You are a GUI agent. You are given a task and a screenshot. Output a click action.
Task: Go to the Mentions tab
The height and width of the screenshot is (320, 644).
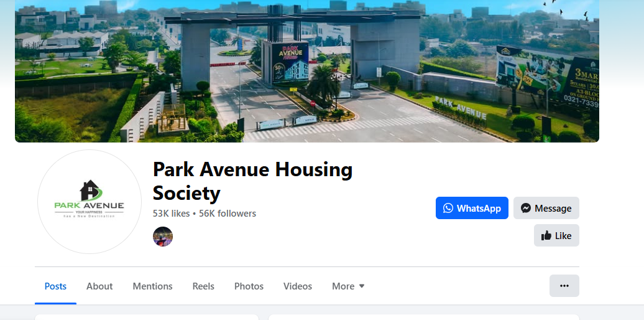coord(152,286)
